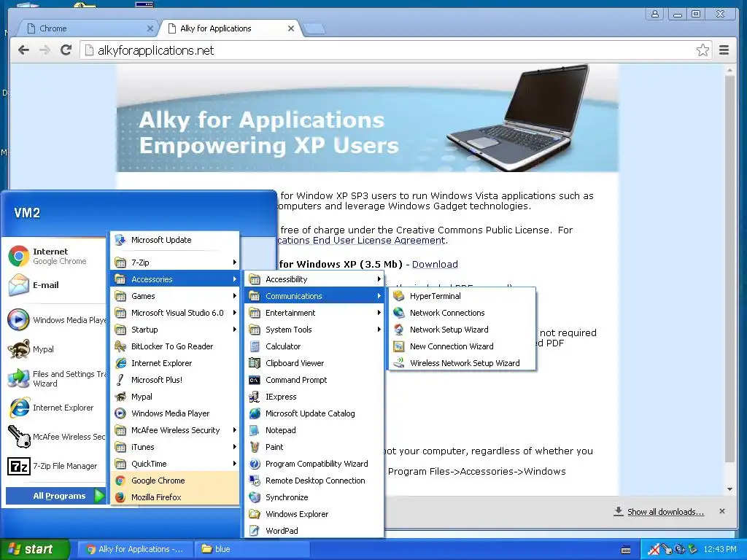747x560 pixels.
Task: Open HyperTerminal from Communications menu
Action: [x=462, y=296]
